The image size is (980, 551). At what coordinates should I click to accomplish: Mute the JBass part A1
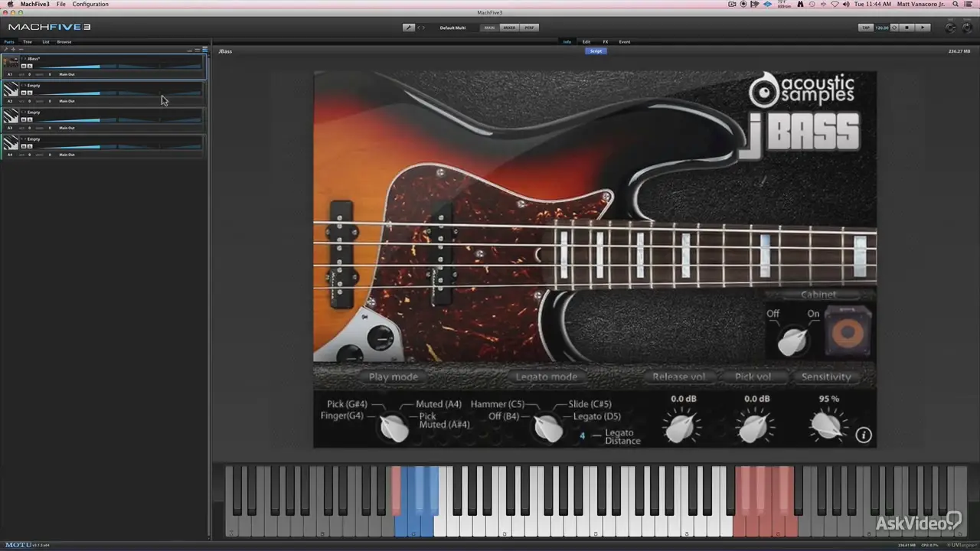[x=24, y=66]
